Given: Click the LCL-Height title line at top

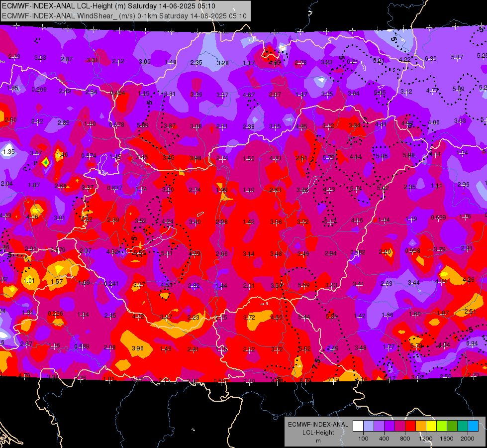Looking at the screenshot, I should tap(108, 6).
